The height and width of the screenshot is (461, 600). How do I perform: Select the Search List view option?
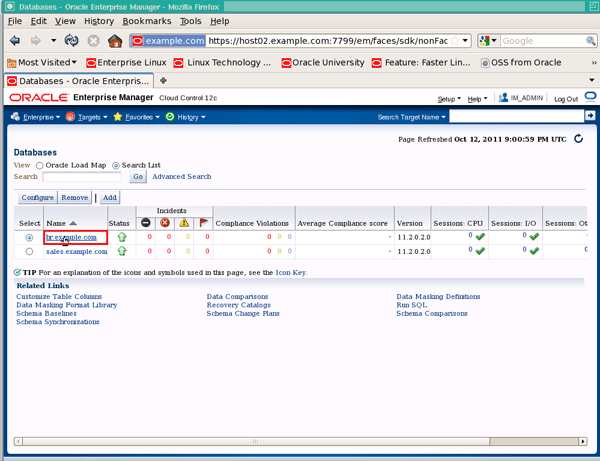click(116, 166)
